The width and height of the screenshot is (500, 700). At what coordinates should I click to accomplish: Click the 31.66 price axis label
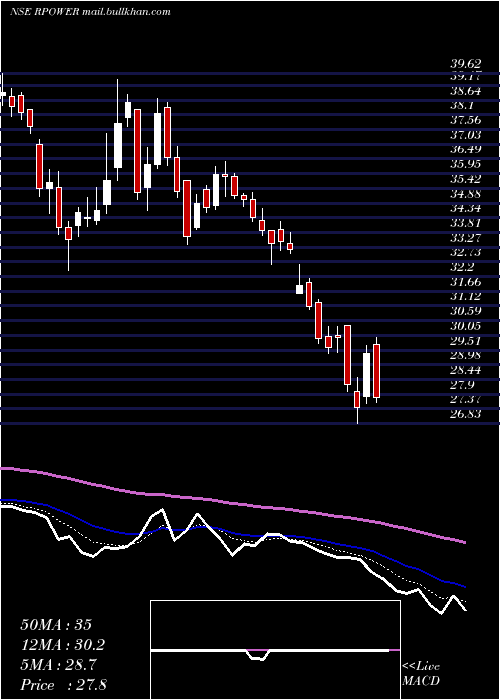465,282
